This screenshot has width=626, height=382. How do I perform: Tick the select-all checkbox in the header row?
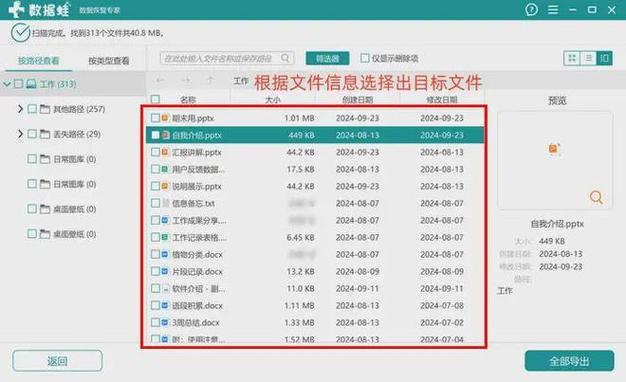click(155, 99)
